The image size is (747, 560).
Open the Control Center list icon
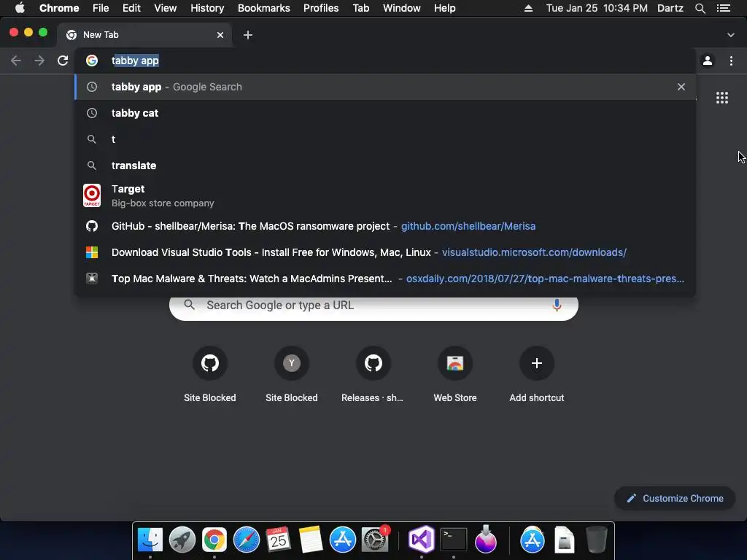point(724,8)
